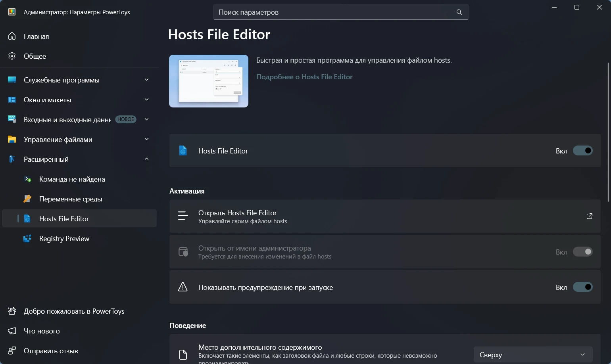The image size is (611, 364).
Task: Click the Registry Preview icon
Action: (27, 238)
